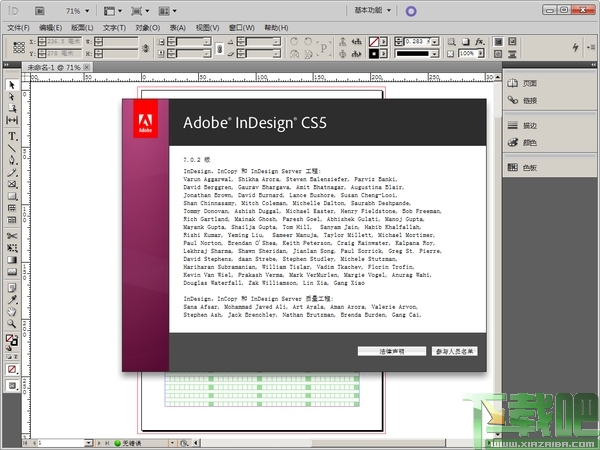Open the 基本功能 workspace switcher

372,10
